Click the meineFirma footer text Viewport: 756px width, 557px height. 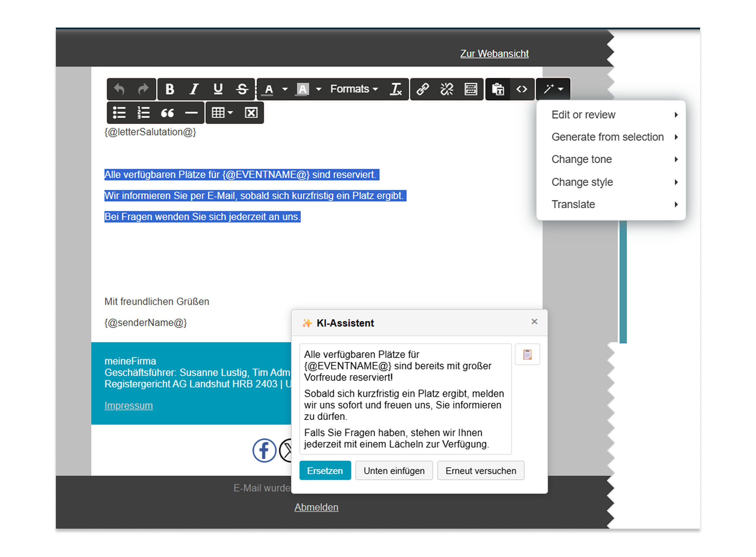click(130, 361)
